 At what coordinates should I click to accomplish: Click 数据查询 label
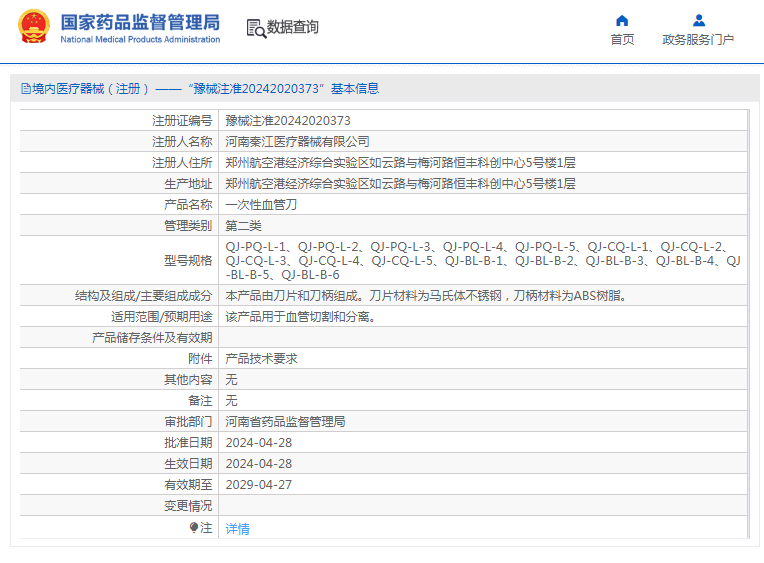[x=292, y=27]
